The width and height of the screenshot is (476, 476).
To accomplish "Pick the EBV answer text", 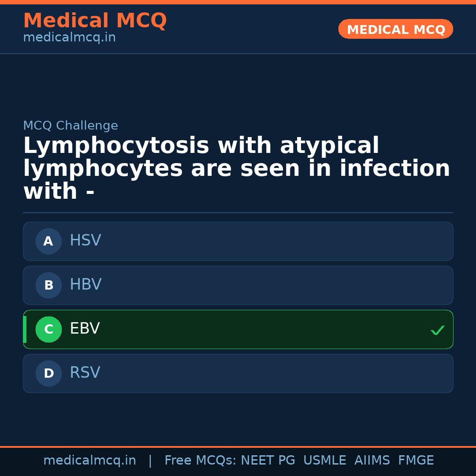I will (85, 329).
